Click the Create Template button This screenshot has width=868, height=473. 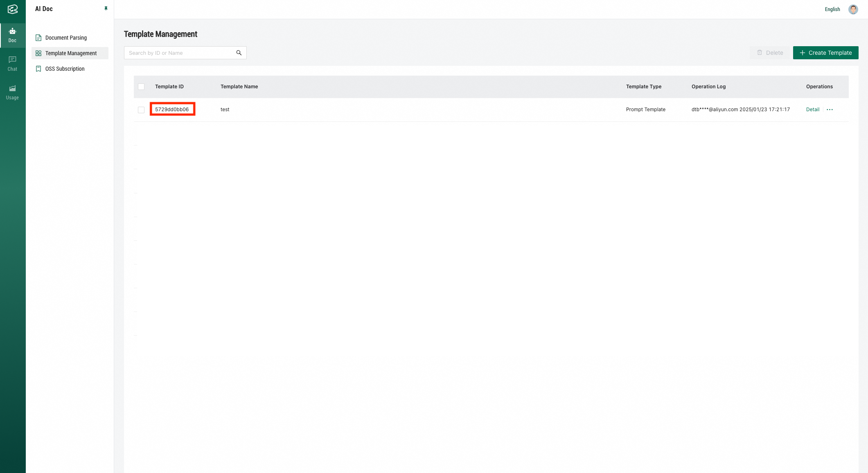point(825,53)
